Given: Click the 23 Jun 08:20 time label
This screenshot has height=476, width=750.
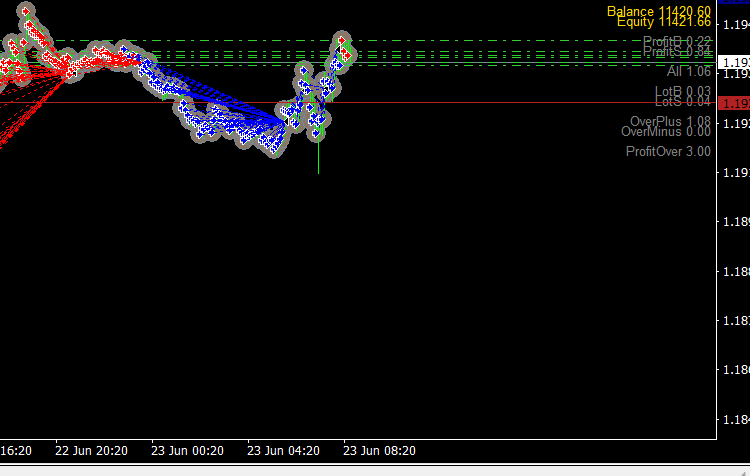Looking at the screenshot, I should coord(379,451).
